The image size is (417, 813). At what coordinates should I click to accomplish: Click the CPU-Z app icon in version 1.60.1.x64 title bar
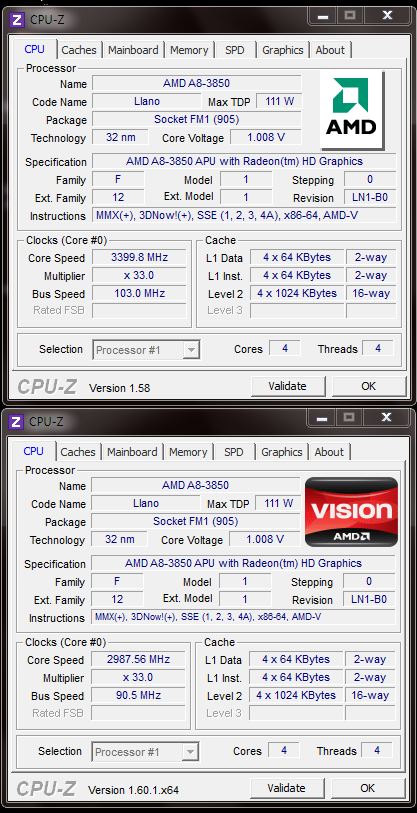click(16, 422)
